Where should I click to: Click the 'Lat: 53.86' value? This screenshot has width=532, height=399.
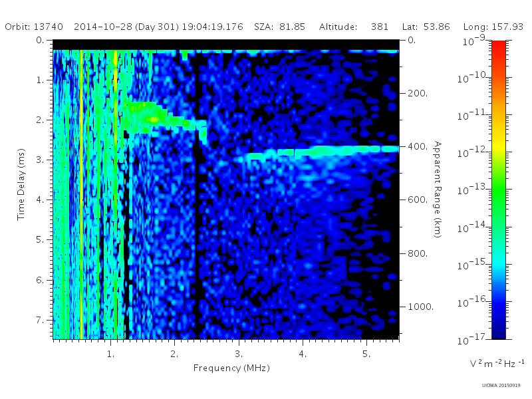[x=426, y=27]
